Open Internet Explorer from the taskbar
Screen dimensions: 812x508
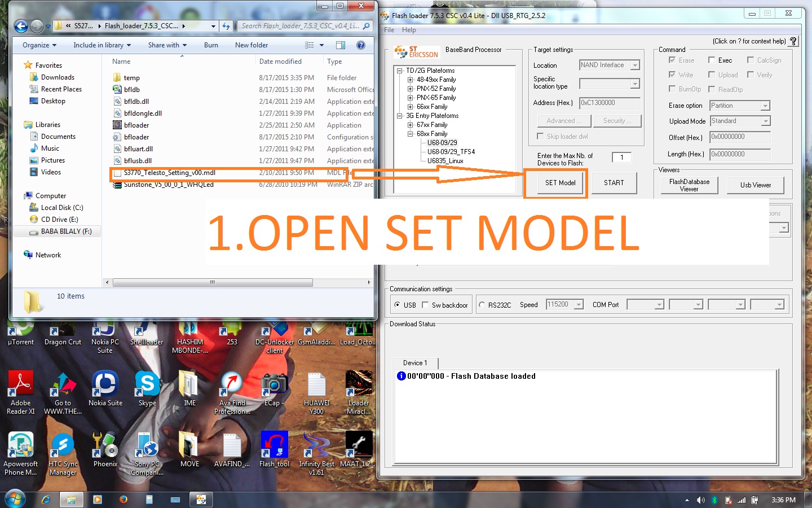(46, 500)
